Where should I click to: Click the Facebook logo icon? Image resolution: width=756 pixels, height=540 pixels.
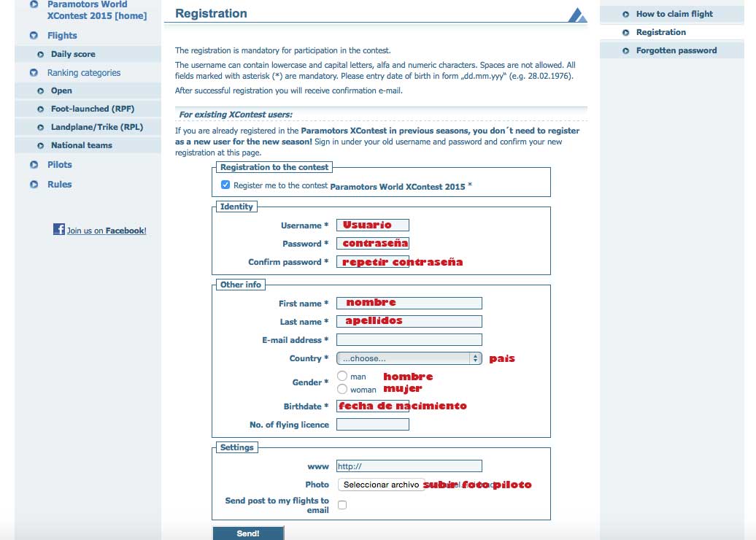click(59, 229)
